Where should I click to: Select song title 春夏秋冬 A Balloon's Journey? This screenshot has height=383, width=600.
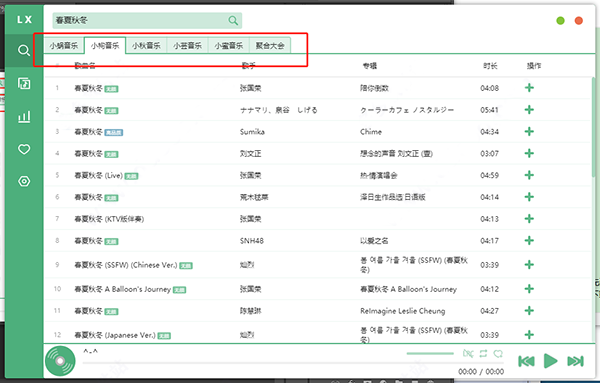click(122, 289)
